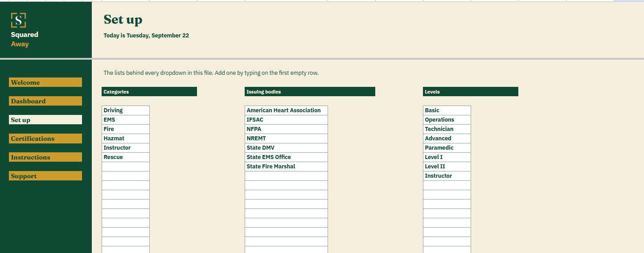This screenshot has height=253, width=644.
Task: Select the Rescue category cell
Action: 126,157
